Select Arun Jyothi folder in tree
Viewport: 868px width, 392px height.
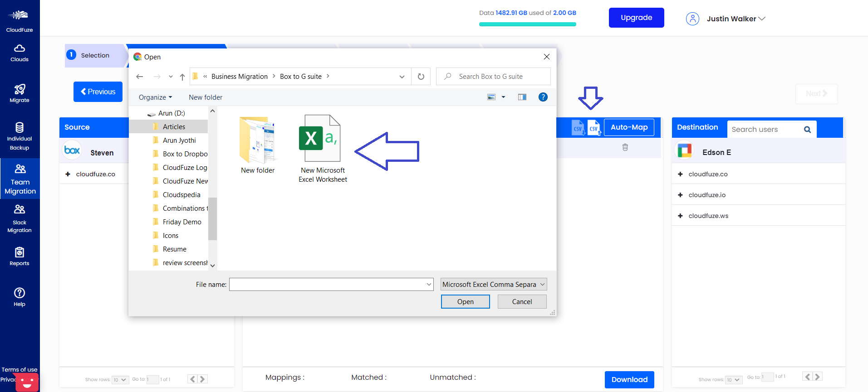pyautogui.click(x=179, y=140)
